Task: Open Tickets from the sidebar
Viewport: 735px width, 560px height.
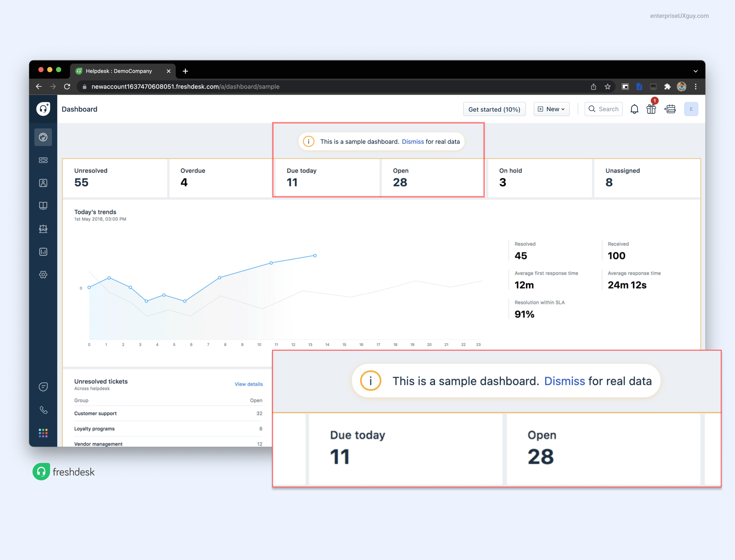Action: [x=43, y=160]
